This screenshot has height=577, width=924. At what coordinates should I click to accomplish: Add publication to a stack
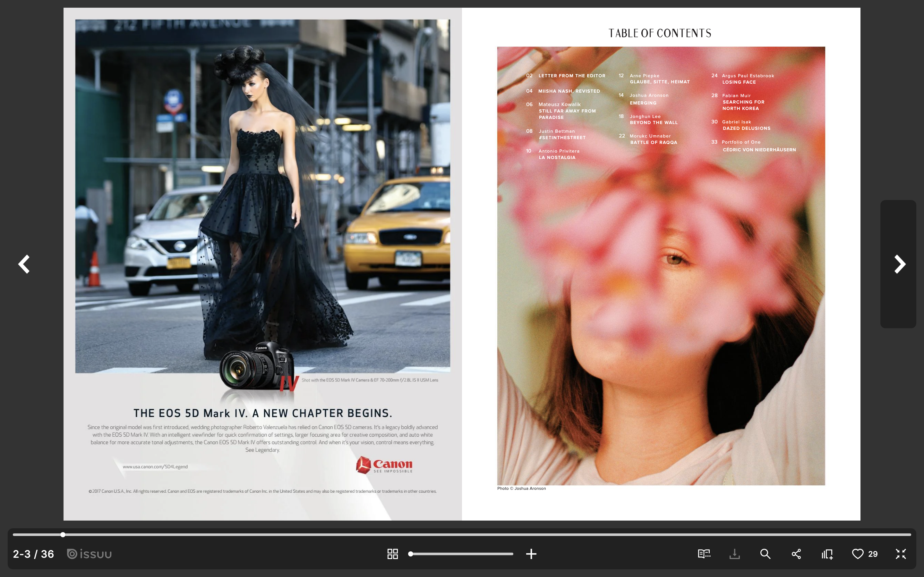(x=827, y=554)
